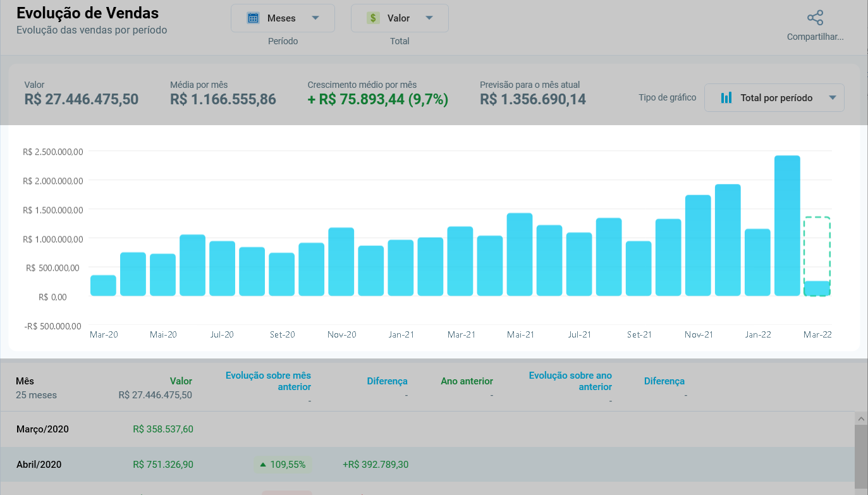
Task: Select the tallest bar for Feb-22
Action: coord(787,226)
